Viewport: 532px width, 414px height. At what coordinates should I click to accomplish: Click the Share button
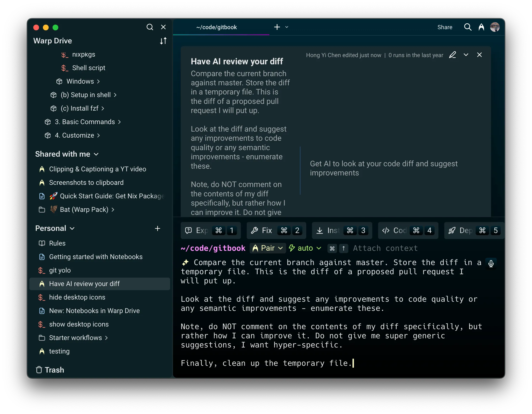coord(445,27)
